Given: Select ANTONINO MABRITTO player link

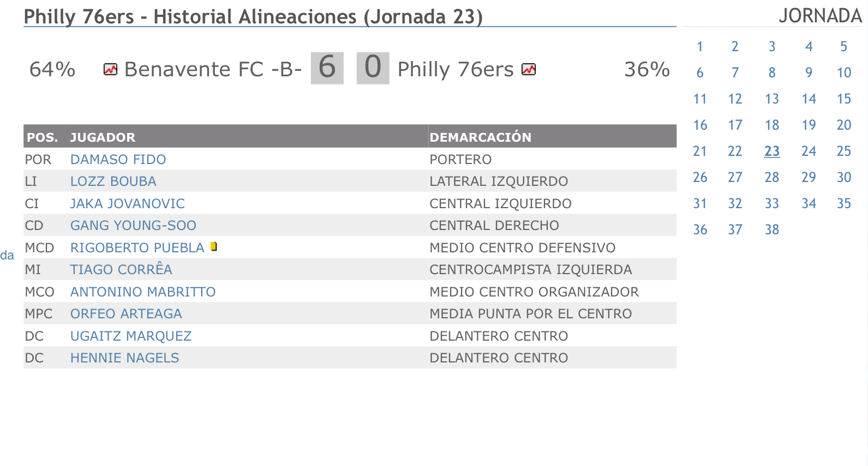Looking at the screenshot, I should 143,292.
